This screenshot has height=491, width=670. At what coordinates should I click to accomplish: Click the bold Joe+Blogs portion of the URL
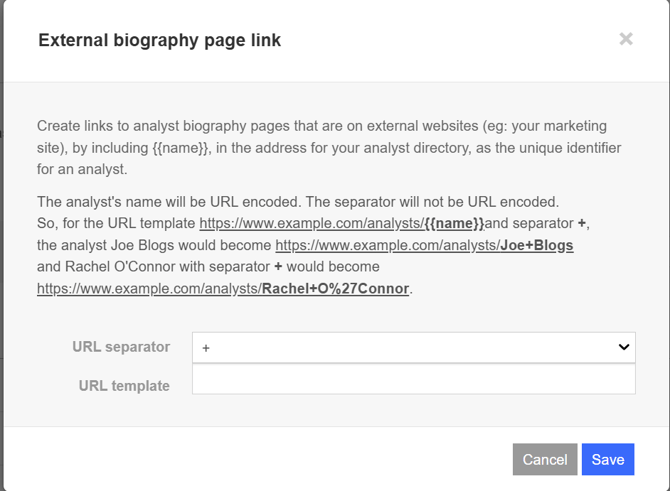pyautogui.click(x=535, y=245)
